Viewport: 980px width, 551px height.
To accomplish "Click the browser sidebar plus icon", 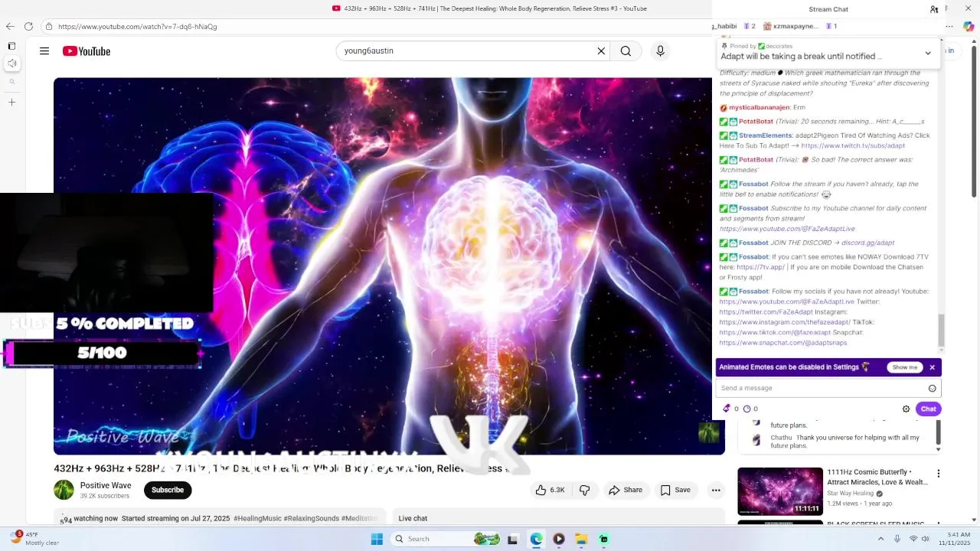I will click(11, 102).
